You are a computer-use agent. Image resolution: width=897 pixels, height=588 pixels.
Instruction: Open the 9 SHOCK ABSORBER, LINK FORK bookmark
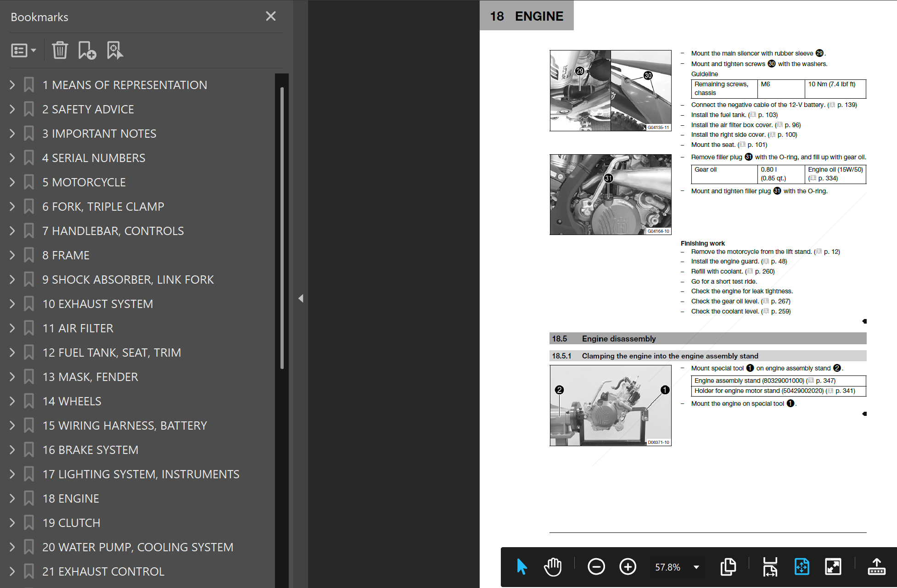[x=128, y=280]
